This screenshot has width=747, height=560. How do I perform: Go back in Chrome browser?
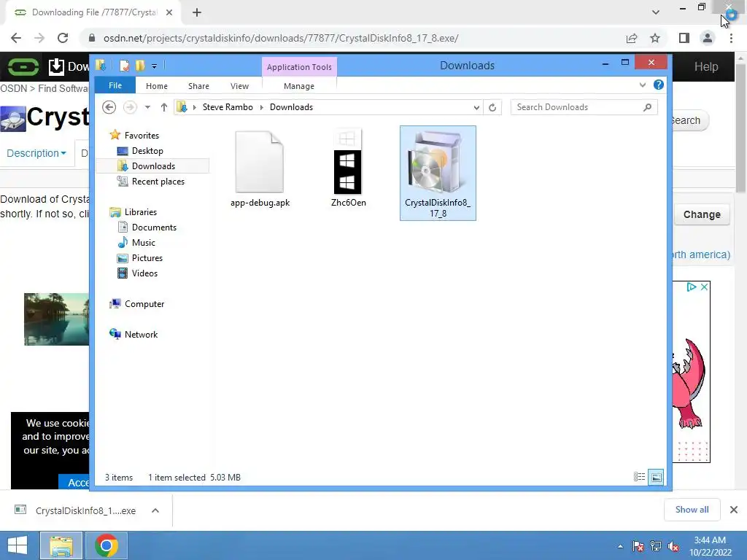[x=16, y=38]
